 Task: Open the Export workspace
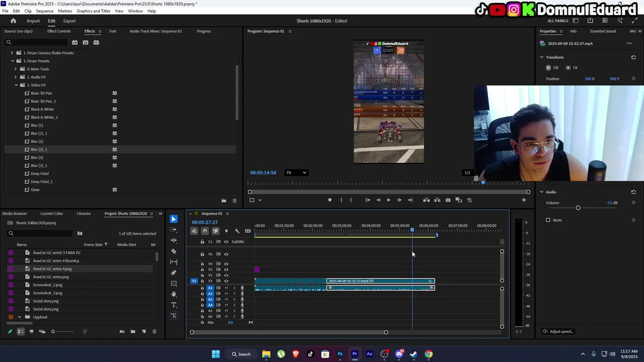tap(69, 21)
